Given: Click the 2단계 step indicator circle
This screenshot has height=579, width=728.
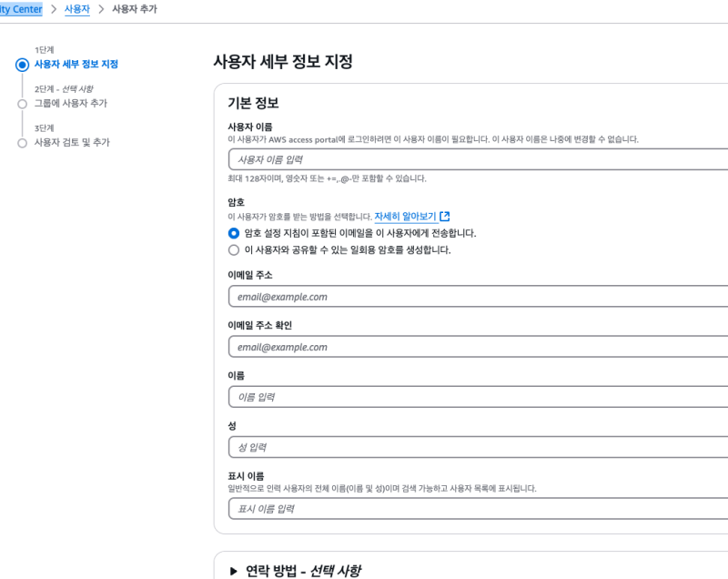Looking at the screenshot, I should click(22, 104).
